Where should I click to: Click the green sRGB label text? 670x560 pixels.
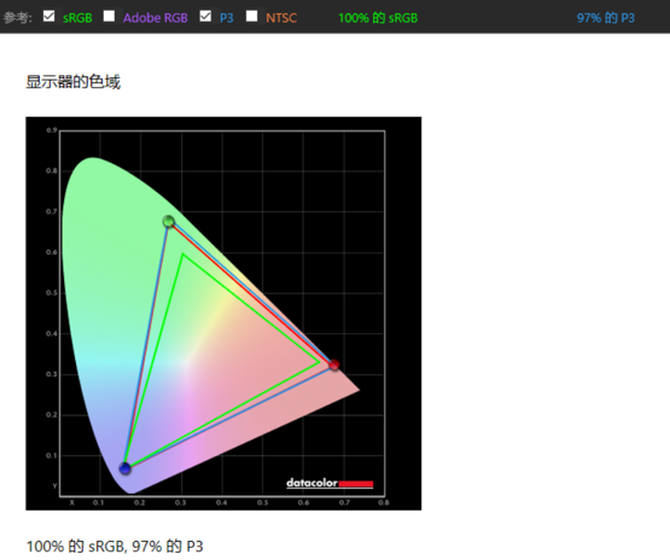[x=77, y=18]
